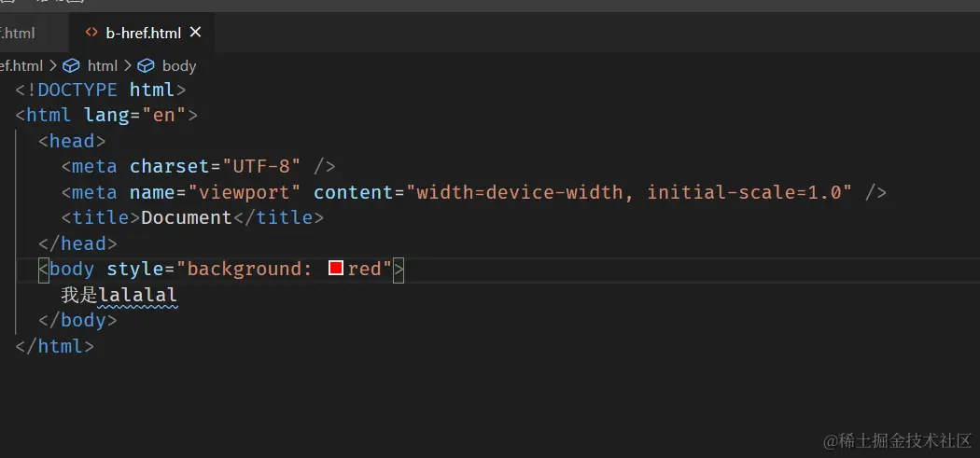This screenshot has height=458, width=980.
Task: Click the HTML file icon on b-href.html tab
Action: (x=91, y=33)
